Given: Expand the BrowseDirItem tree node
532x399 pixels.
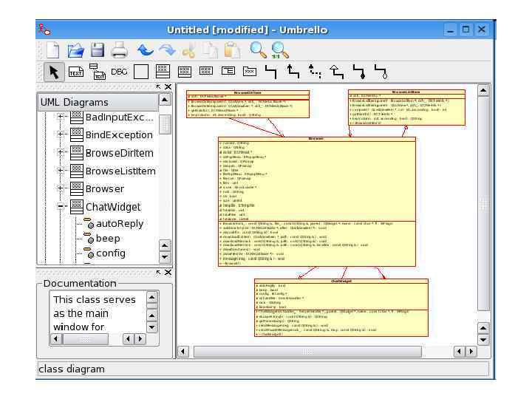Looking at the screenshot, I should 61,152.
